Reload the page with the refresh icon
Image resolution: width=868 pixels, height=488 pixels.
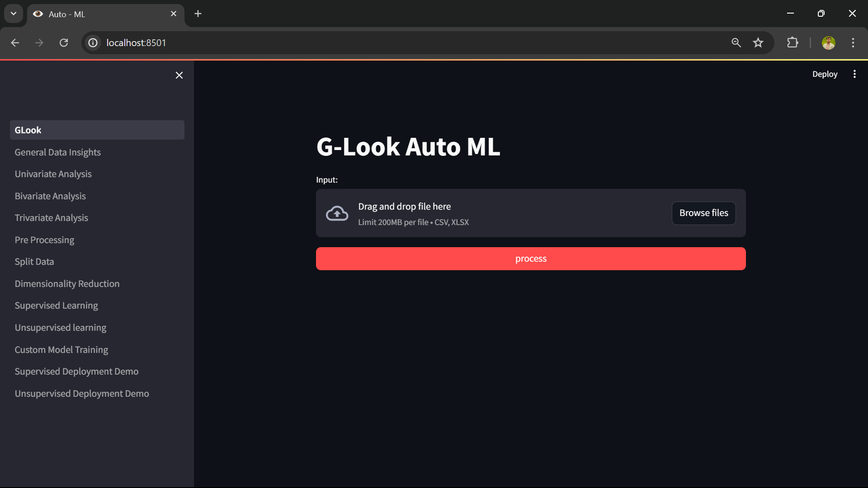pos(64,42)
